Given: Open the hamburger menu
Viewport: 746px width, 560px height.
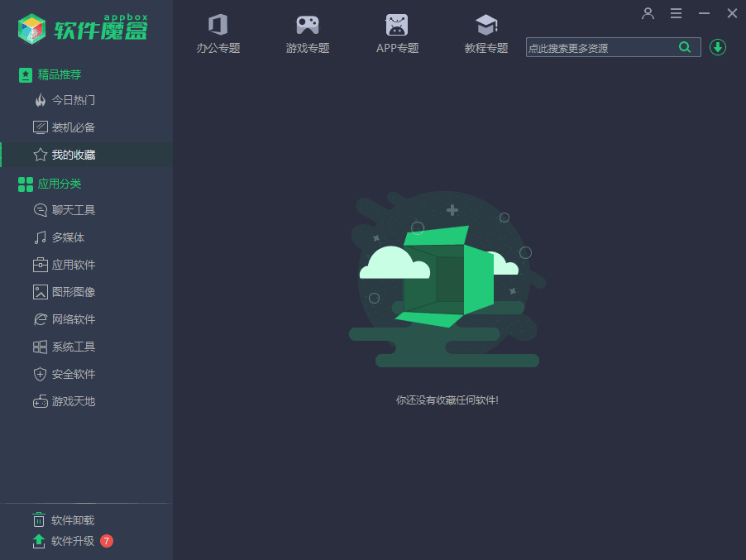Looking at the screenshot, I should pyautogui.click(x=676, y=13).
